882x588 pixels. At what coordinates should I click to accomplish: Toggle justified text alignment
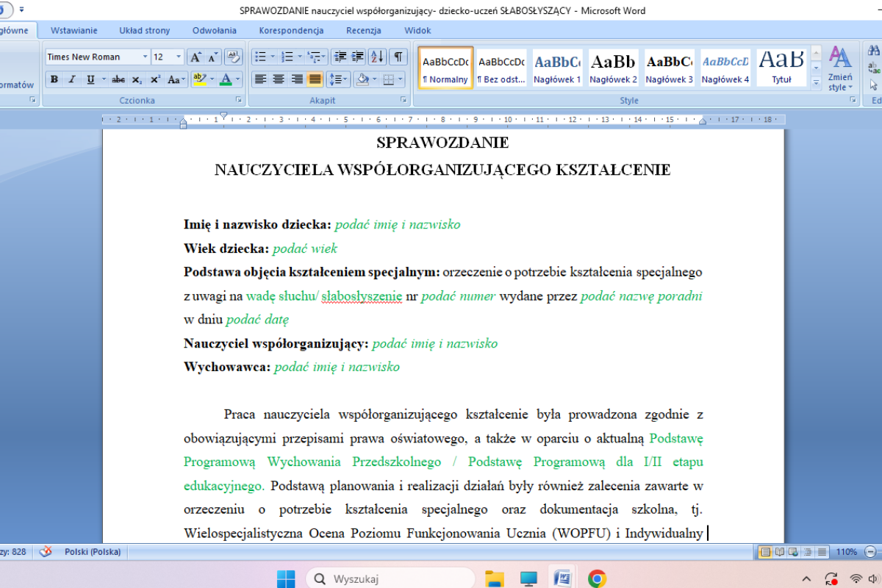click(x=315, y=79)
